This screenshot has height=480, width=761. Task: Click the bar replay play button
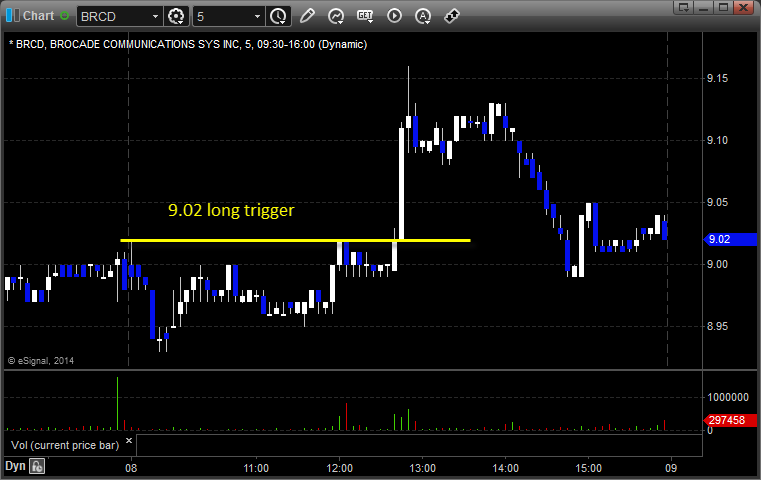(x=395, y=16)
